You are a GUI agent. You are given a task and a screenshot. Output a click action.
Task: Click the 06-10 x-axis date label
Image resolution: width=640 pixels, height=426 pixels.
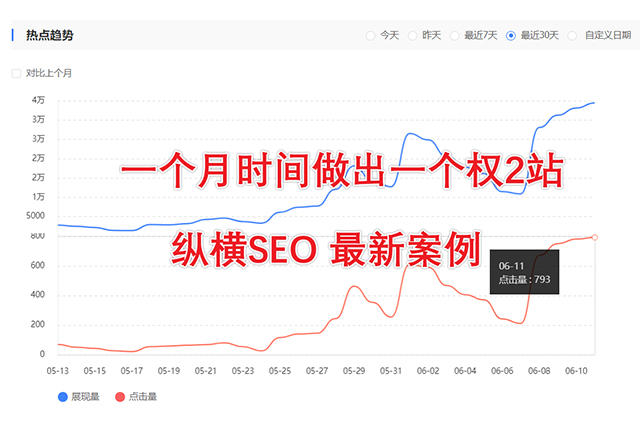coord(577,370)
